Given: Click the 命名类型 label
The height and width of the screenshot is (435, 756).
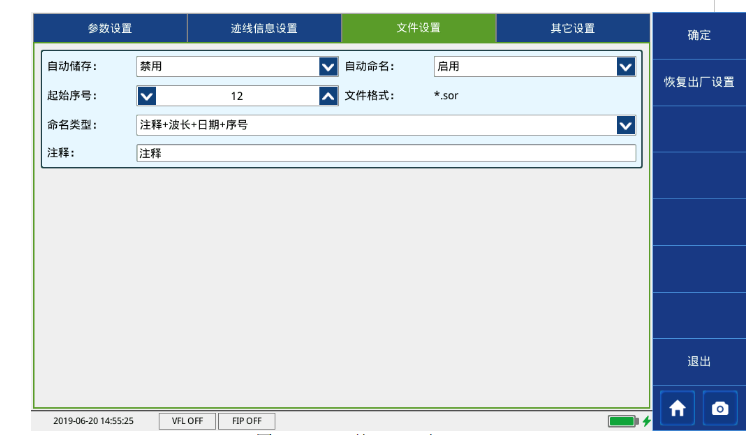Looking at the screenshot, I should tap(72, 125).
